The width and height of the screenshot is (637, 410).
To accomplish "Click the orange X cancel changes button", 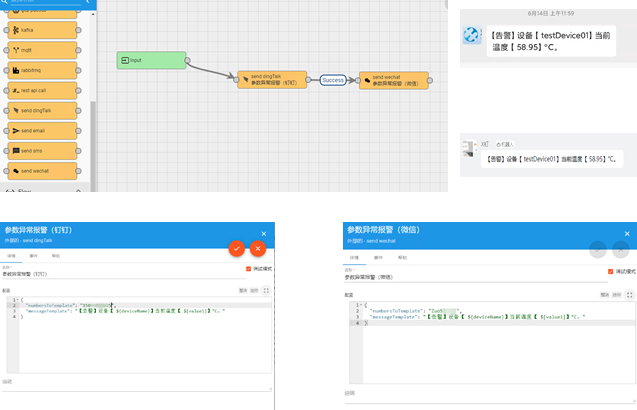I will click(x=258, y=248).
